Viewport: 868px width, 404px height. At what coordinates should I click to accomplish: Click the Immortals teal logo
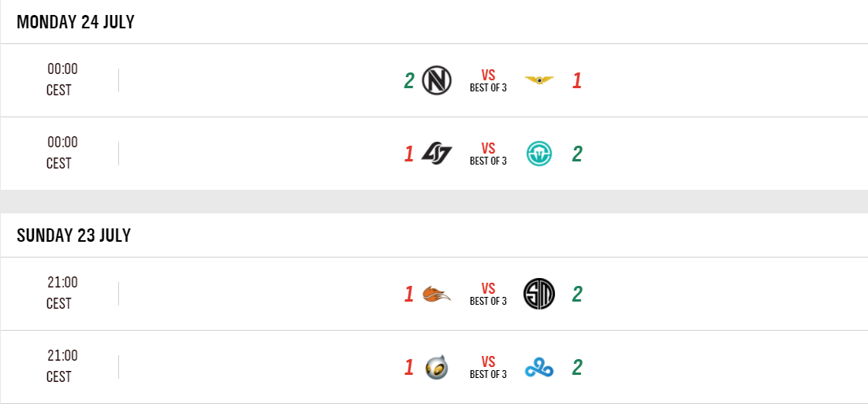tap(539, 154)
